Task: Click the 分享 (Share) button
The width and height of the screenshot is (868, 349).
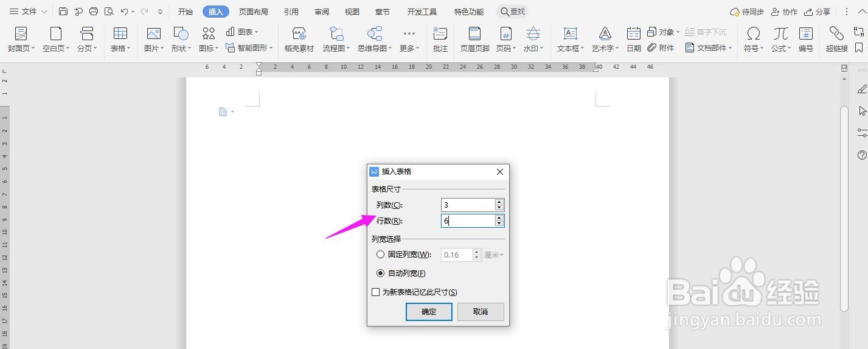Action: [817, 12]
